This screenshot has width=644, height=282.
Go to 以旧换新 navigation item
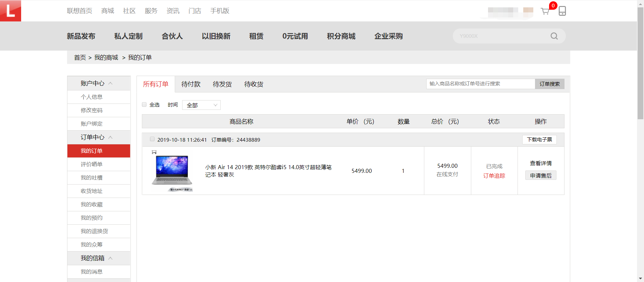click(x=216, y=36)
